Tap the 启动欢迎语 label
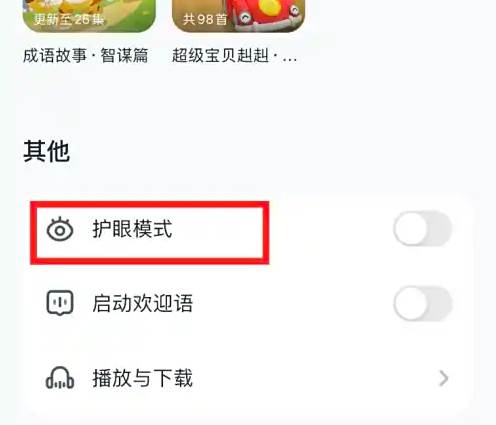Screen dimensions: 496x425 tap(143, 303)
